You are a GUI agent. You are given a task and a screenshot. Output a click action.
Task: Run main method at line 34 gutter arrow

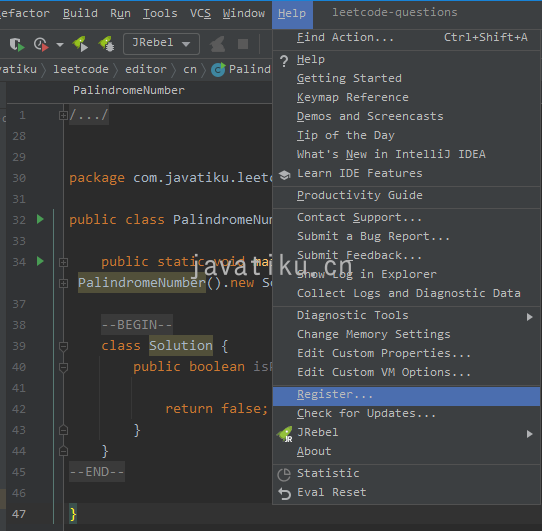click(40, 261)
